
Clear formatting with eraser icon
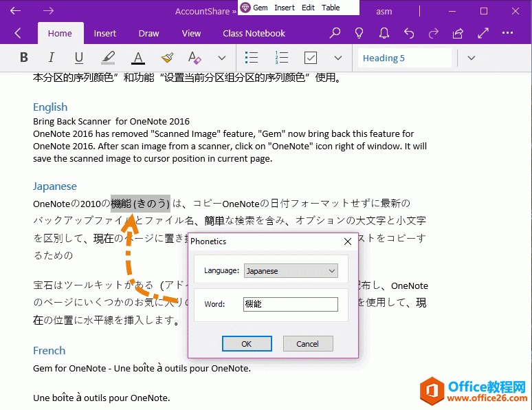(194, 58)
